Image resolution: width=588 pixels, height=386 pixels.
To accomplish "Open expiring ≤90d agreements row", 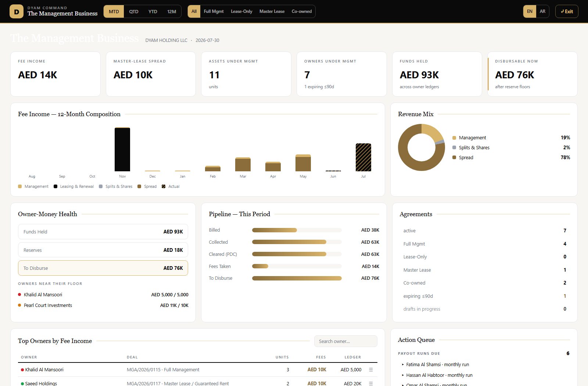I will click(x=485, y=296).
